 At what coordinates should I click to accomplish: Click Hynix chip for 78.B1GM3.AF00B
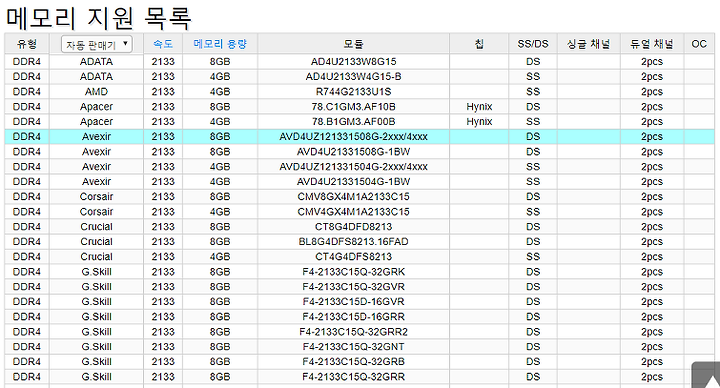coord(479,122)
